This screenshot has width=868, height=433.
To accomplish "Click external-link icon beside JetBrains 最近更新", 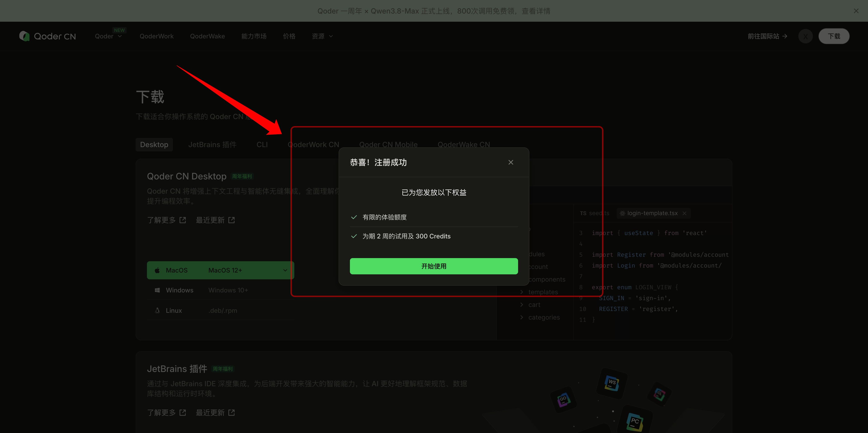I will (x=231, y=412).
